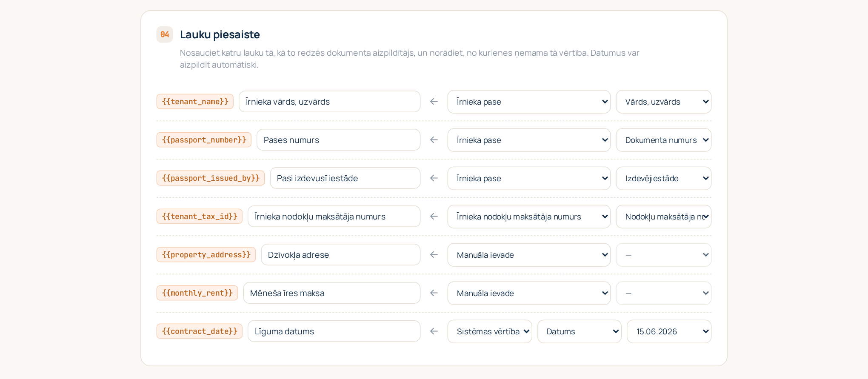Expand the 'Dokumenta numurs' dropdown
The width and height of the screenshot is (868, 379).
pyautogui.click(x=663, y=140)
